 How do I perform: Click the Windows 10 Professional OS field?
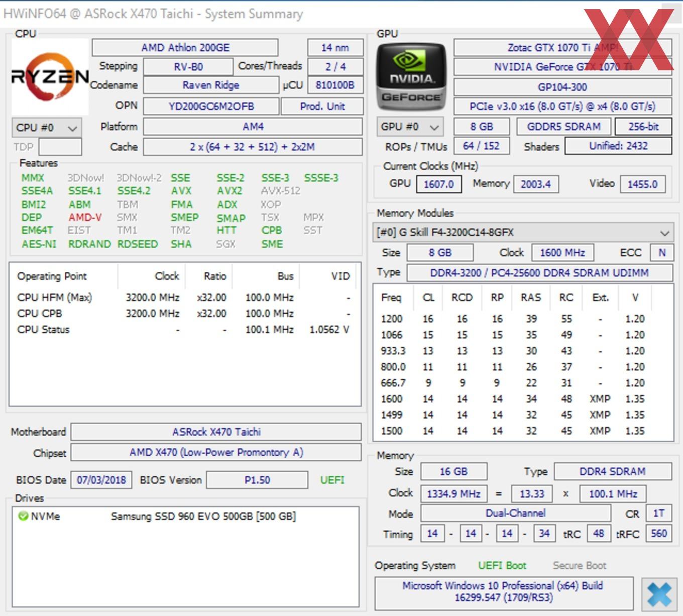tap(504, 593)
